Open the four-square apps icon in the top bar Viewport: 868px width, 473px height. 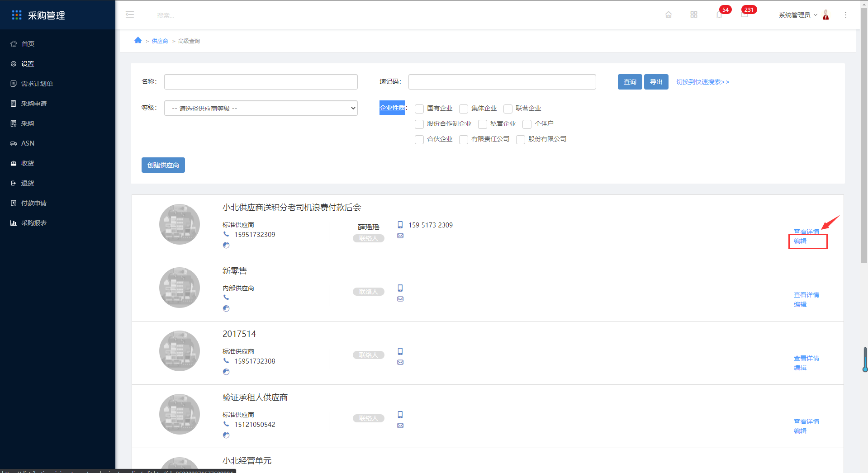[694, 15]
